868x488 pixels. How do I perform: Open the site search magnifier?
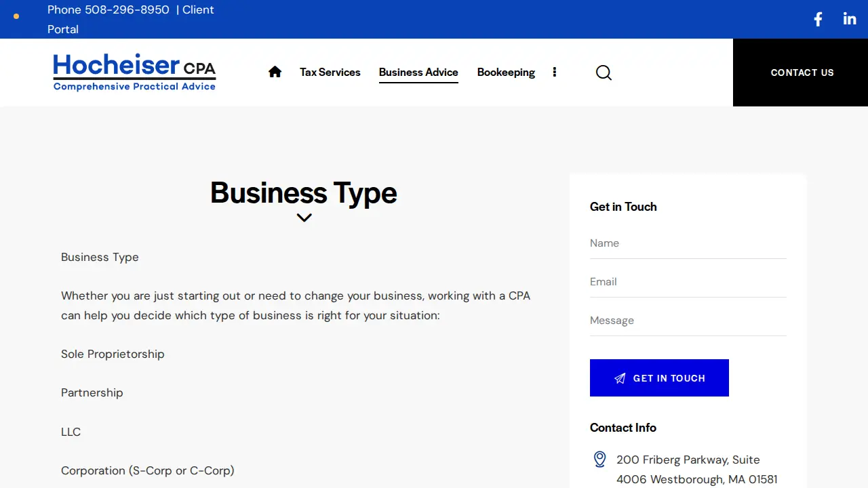[604, 73]
